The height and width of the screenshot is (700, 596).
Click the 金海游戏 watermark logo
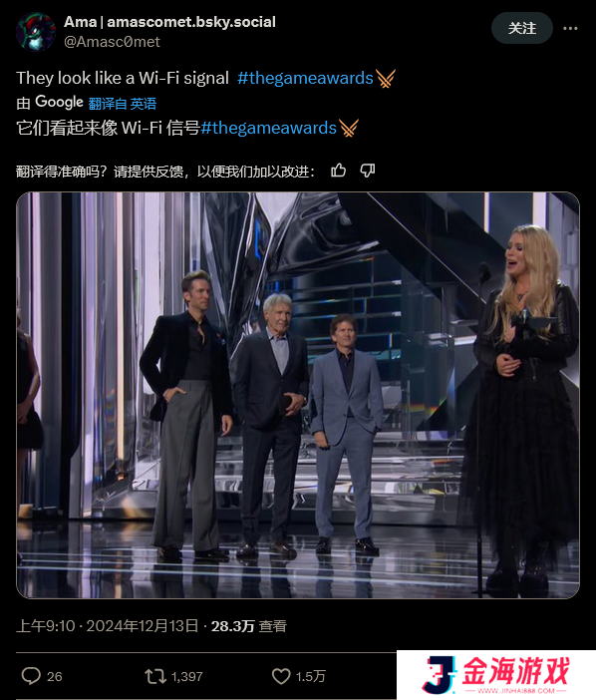[x=496, y=674]
